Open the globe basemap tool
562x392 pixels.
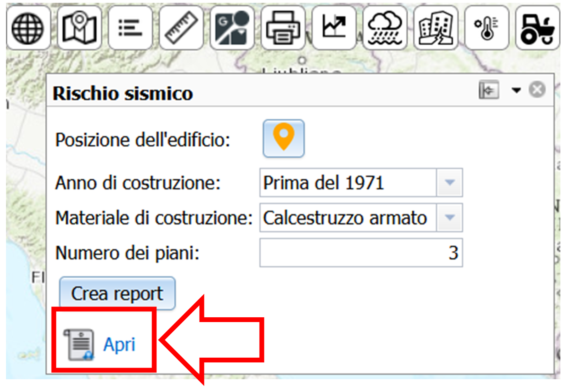(x=28, y=28)
